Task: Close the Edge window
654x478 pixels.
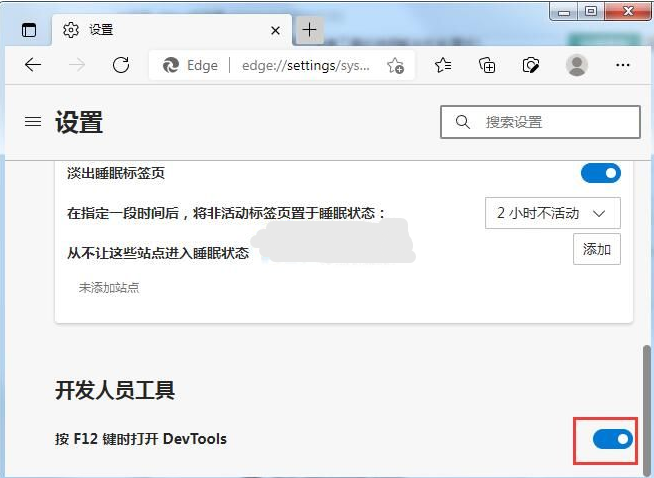Action: coord(628,11)
